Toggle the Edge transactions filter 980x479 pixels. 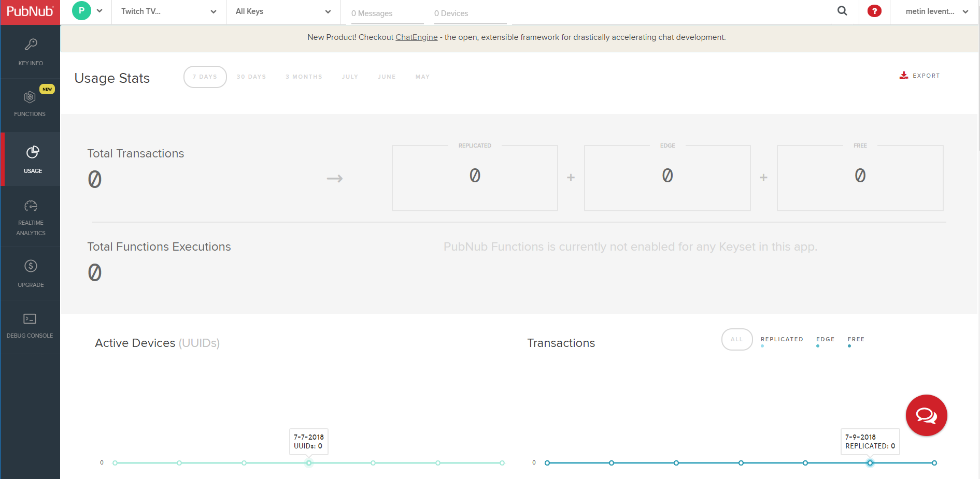(826, 340)
